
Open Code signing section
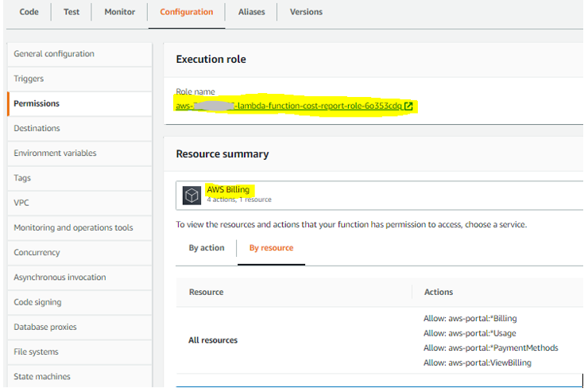[79, 302]
